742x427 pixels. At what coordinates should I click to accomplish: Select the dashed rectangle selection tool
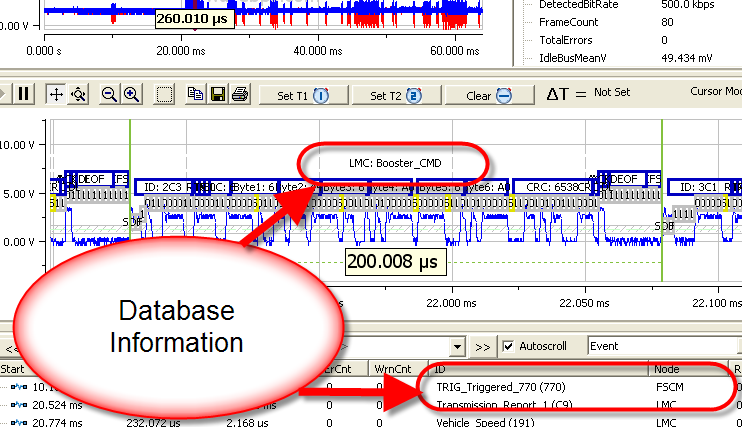[164, 94]
